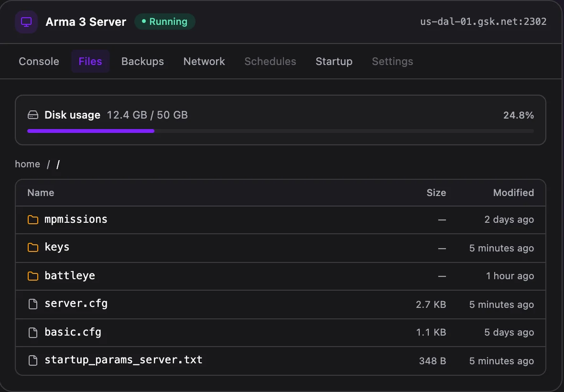This screenshot has height=392, width=564.
Task: Click the disk usage progress bar
Action: coord(281,131)
